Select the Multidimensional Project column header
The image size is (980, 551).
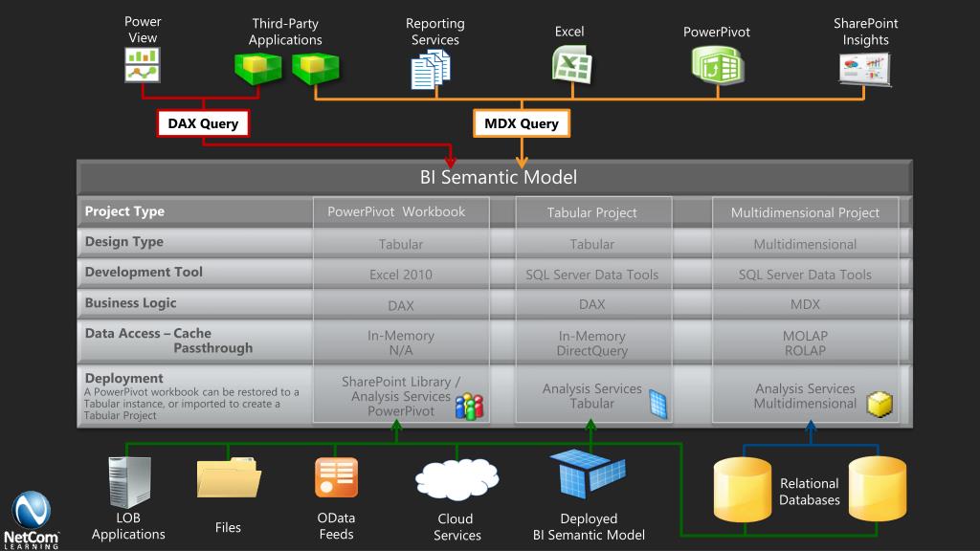806,212
